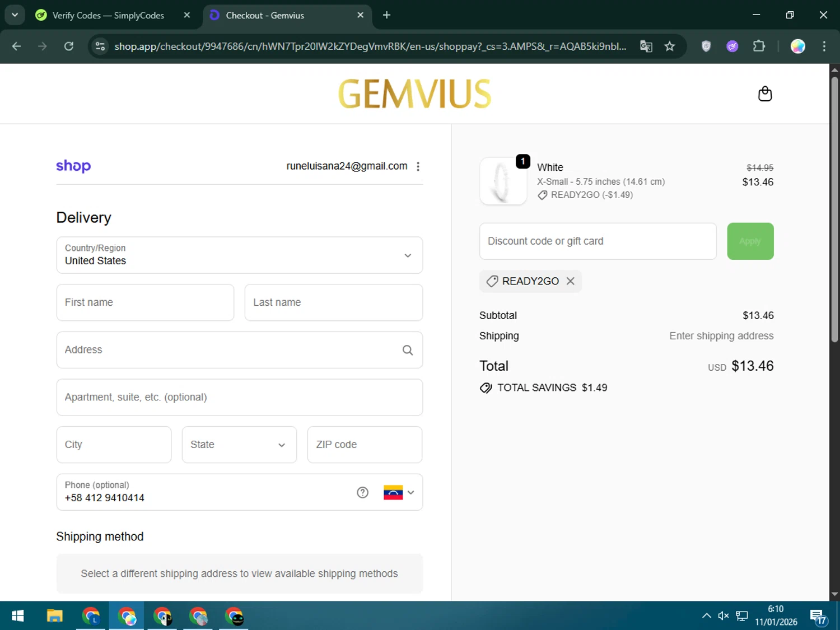Click the translate page icon
840x630 pixels.
646,46
